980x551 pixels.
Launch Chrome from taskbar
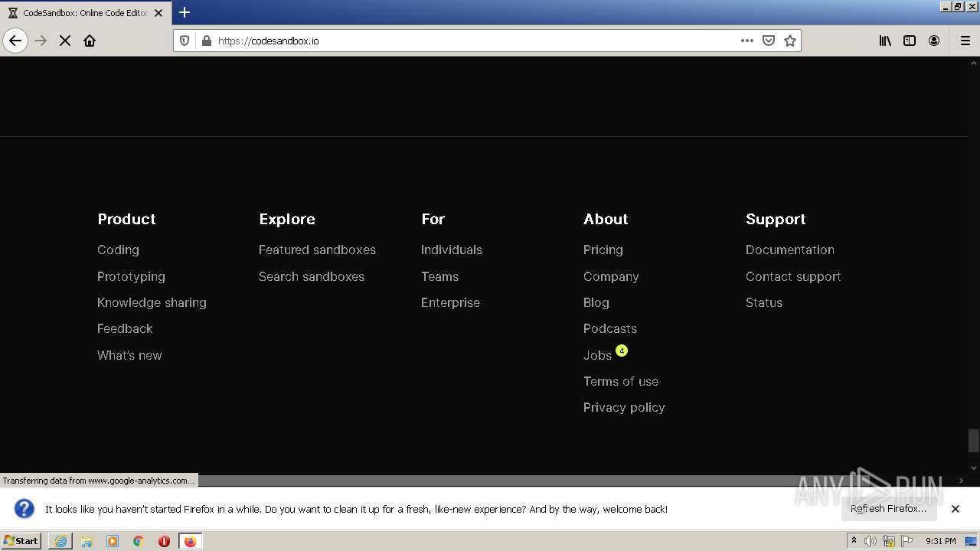point(139,541)
